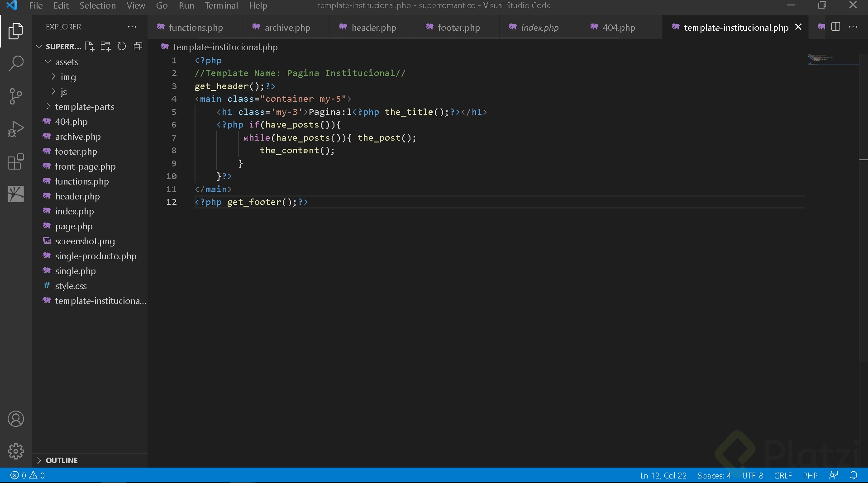This screenshot has height=483, width=868.
Task: Collapse all folders in explorer
Action: coord(138,47)
